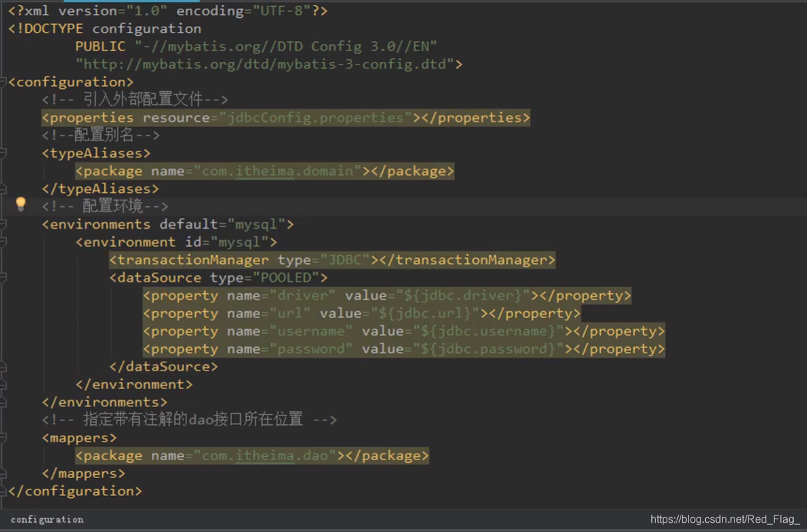
Task: Select the configuration breadcrumb in bottom bar
Action: pyautogui.click(x=47, y=519)
